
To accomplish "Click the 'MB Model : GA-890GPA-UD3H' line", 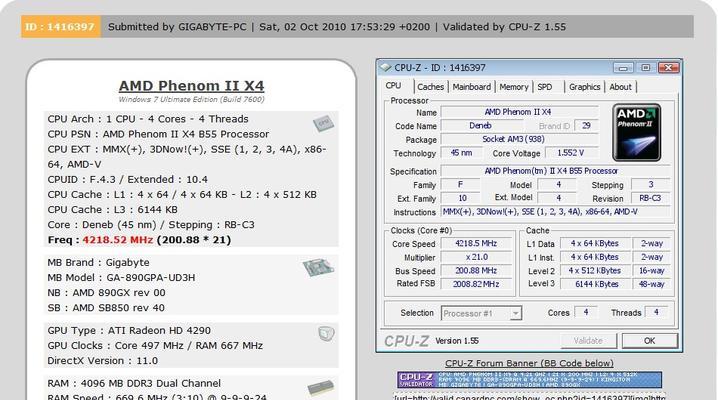I will click(121, 278).
